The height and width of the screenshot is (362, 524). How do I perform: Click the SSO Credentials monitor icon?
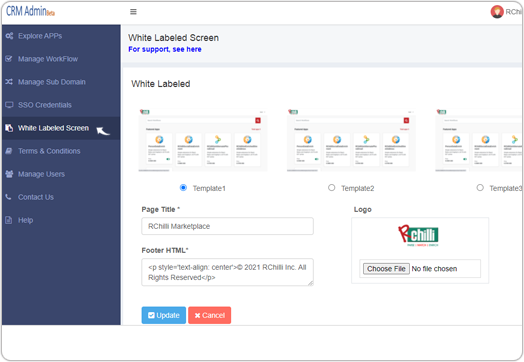[9, 105]
